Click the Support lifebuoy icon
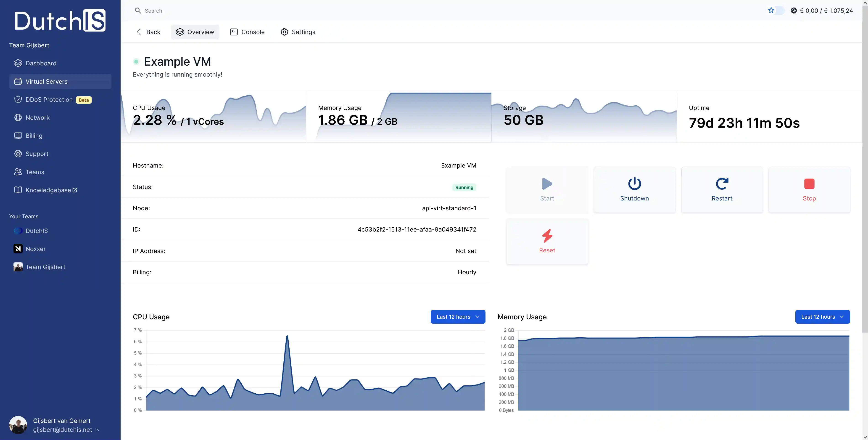 point(18,154)
